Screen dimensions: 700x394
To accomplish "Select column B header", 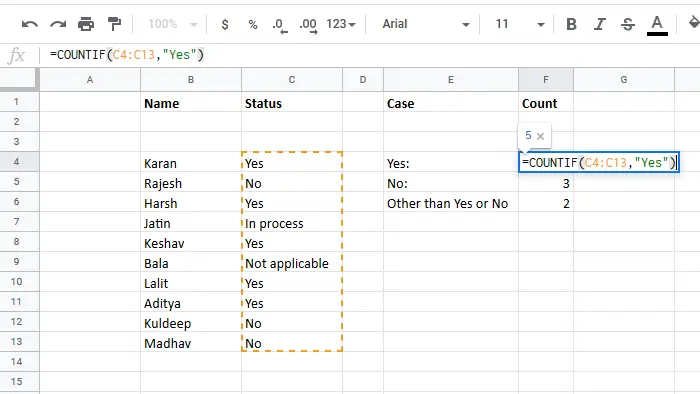I will [x=191, y=80].
